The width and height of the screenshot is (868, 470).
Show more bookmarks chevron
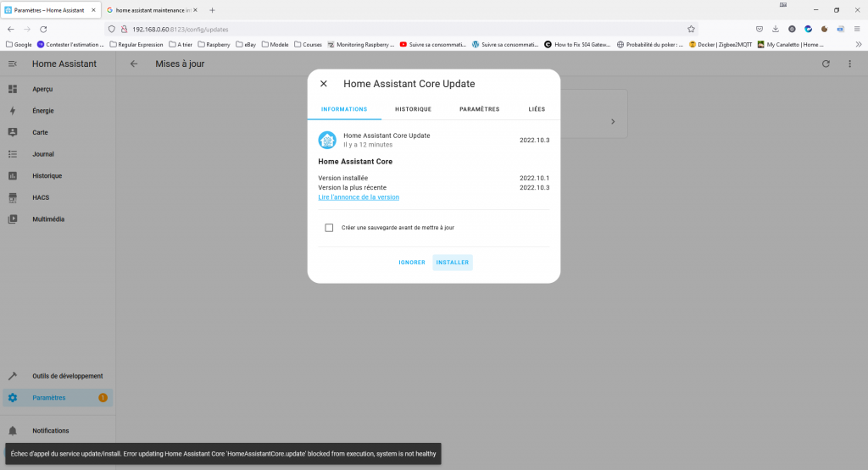(x=859, y=44)
